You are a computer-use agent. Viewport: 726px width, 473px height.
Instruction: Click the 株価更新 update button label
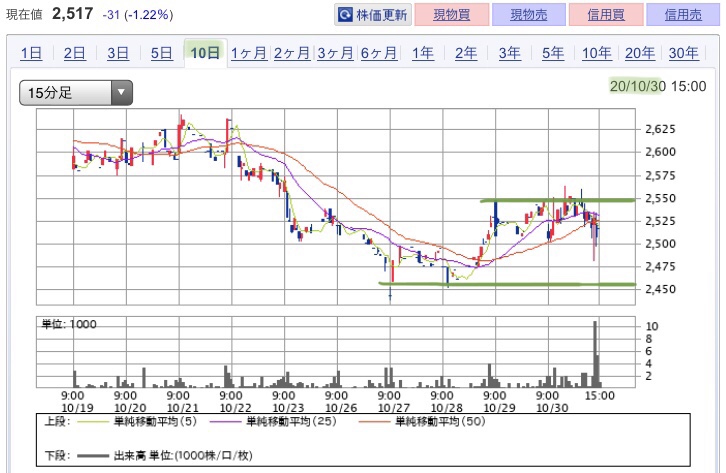(x=382, y=15)
